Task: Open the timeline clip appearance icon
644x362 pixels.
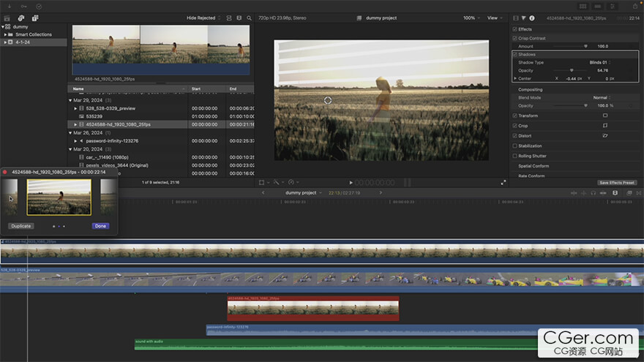Action: (x=615, y=193)
